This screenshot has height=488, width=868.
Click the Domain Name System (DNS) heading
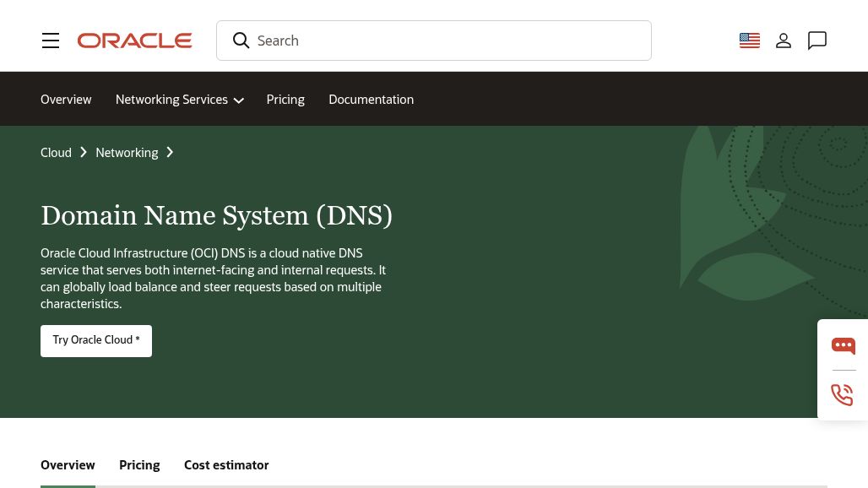click(x=216, y=215)
